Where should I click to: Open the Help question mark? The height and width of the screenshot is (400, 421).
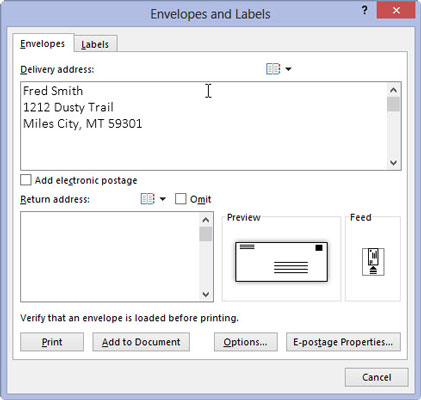click(x=365, y=10)
